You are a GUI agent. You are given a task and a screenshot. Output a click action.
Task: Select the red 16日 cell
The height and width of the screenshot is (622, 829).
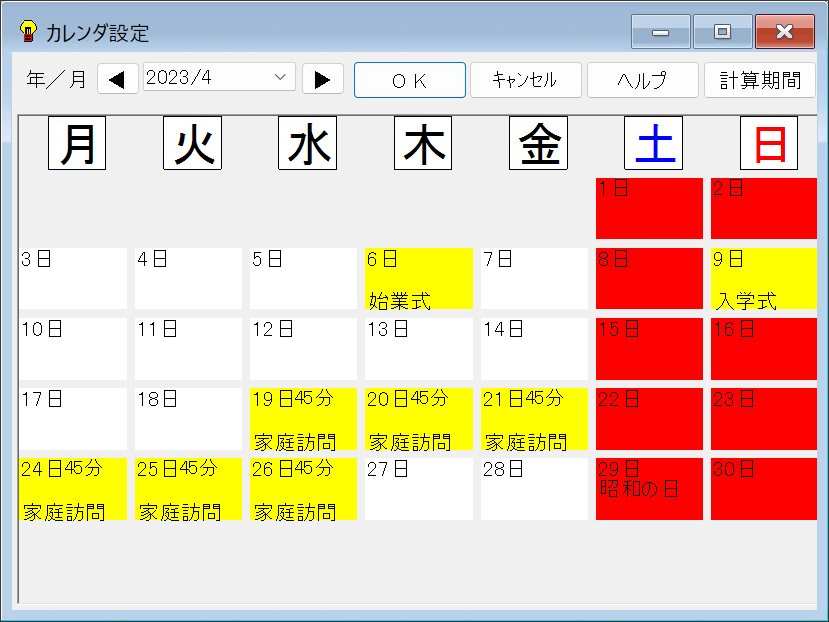(x=764, y=349)
